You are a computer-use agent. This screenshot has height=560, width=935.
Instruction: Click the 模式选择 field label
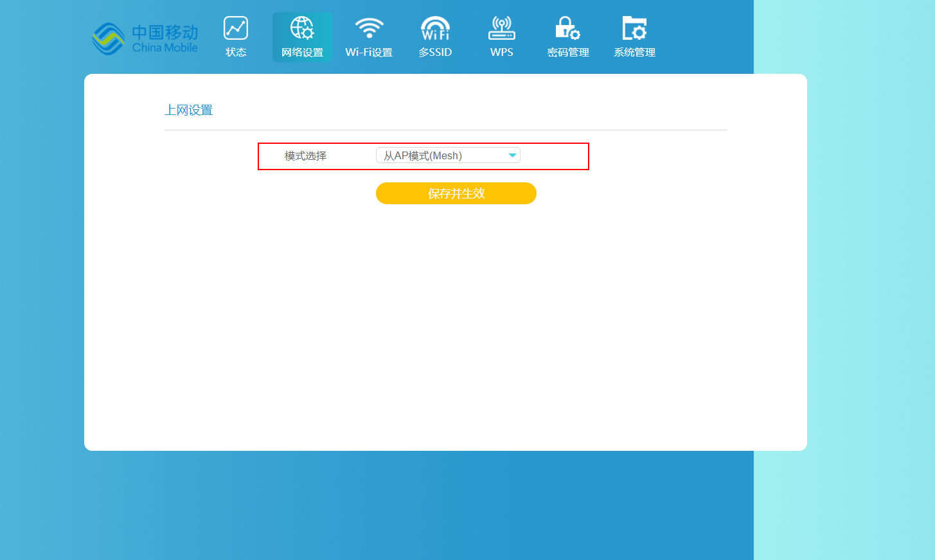(x=305, y=156)
